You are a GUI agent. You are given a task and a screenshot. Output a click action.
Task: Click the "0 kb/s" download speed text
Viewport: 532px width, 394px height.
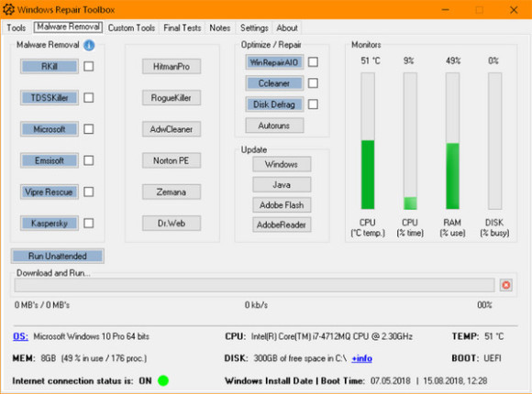256,305
